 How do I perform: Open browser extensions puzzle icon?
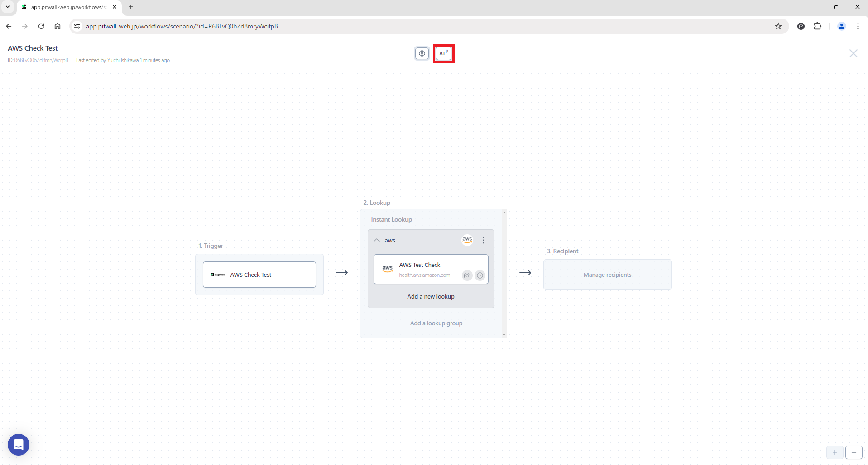[817, 26]
